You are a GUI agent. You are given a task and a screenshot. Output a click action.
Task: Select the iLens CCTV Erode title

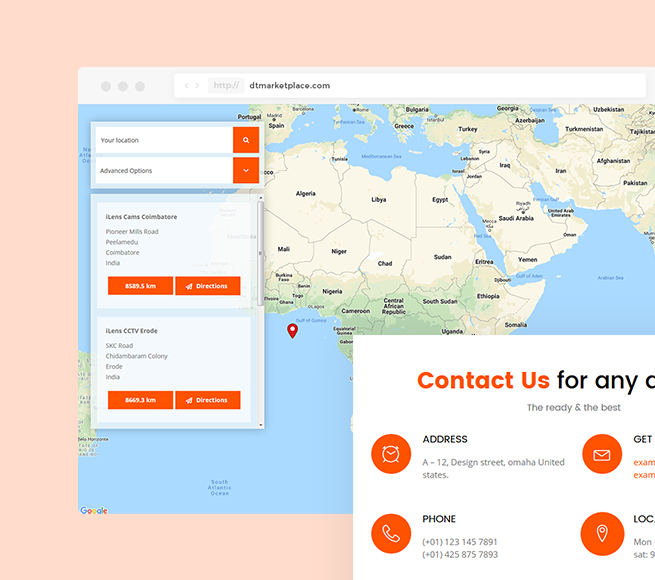132,331
